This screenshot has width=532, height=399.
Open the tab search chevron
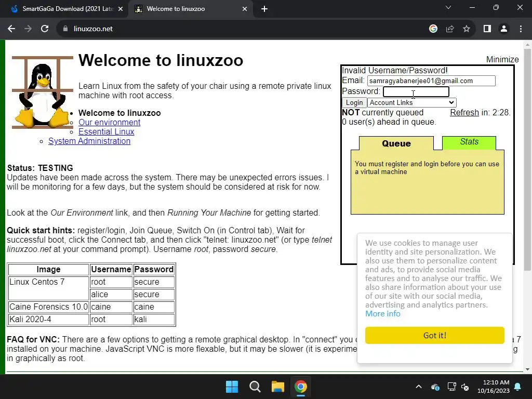pyautogui.click(x=448, y=7)
